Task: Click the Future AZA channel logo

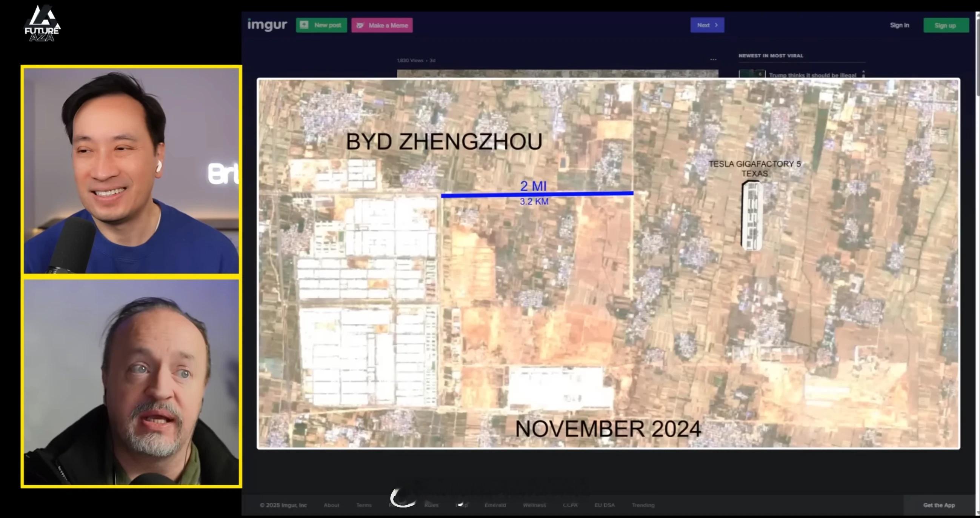Action: point(42,23)
